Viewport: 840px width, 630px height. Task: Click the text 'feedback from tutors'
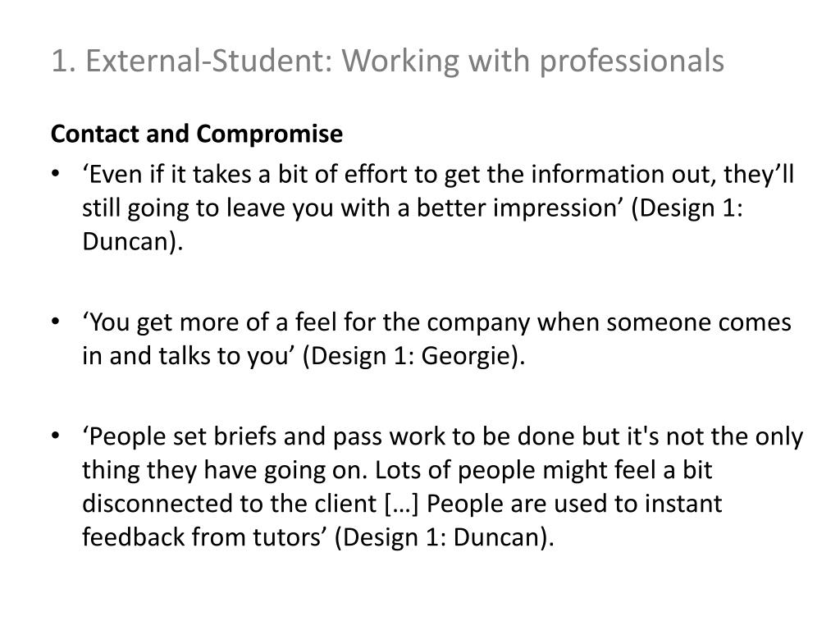point(204,536)
